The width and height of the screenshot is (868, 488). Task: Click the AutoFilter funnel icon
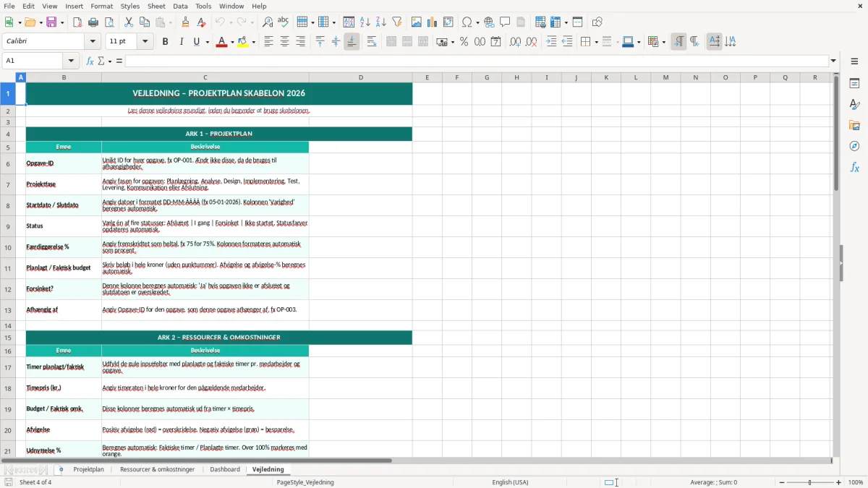397,22
